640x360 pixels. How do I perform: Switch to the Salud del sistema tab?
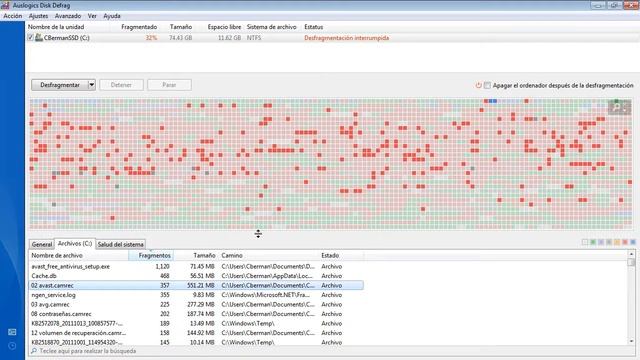point(120,244)
